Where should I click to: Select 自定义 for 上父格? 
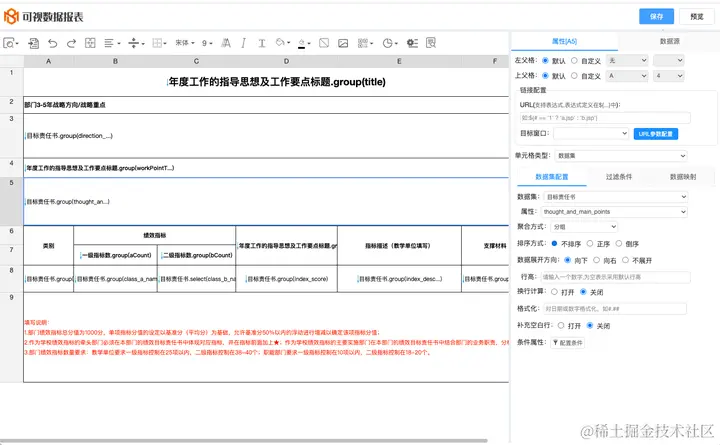[x=574, y=76]
